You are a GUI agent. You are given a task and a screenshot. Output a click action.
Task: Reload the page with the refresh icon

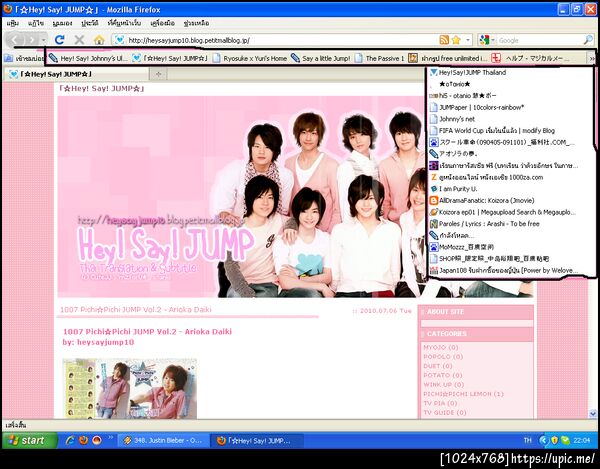click(59, 40)
